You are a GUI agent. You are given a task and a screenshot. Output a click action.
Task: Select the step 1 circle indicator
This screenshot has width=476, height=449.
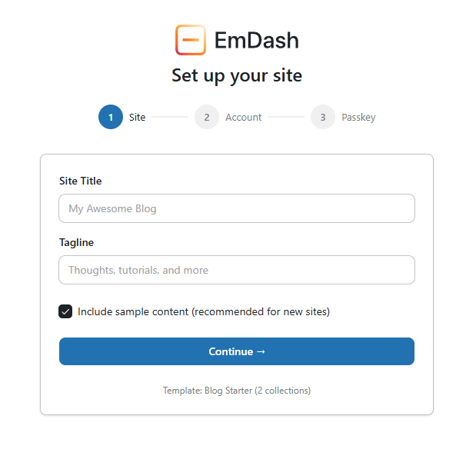111,118
